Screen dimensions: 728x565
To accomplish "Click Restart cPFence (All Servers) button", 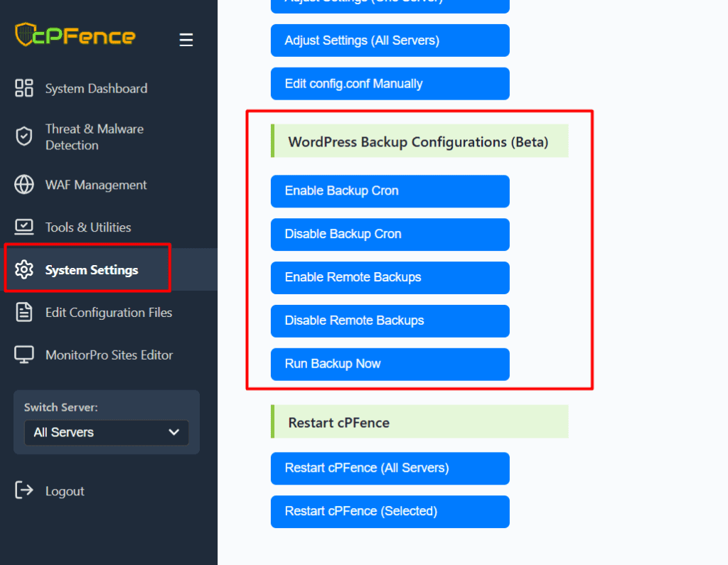I will 390,468.
